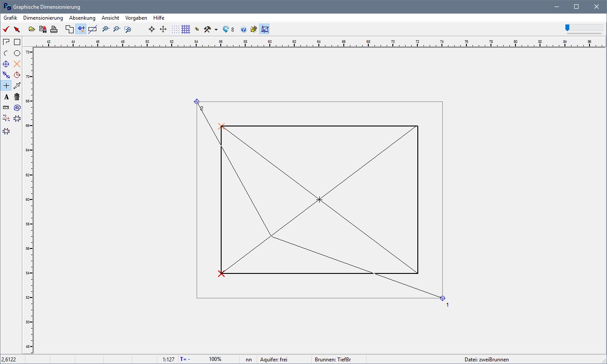Image resolution: width=607 pixels, height=364 pixels.
Task: Select the circle drawing tool
Action: coord(17,53)
